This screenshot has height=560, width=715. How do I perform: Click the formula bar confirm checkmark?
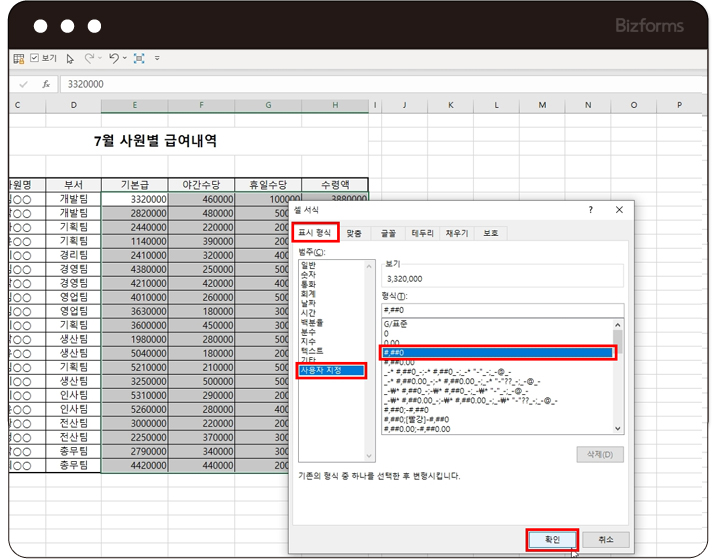pyautogui.click(x=24, y=85)
